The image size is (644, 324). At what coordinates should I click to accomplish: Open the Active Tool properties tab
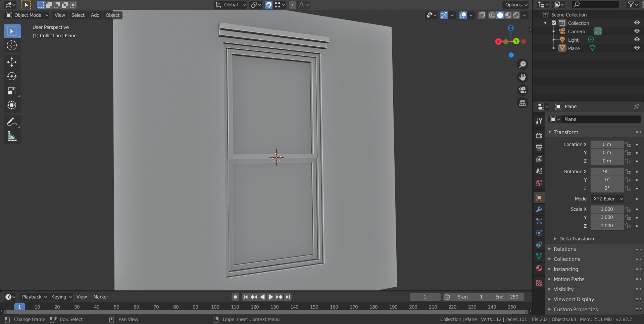point(539,121)
